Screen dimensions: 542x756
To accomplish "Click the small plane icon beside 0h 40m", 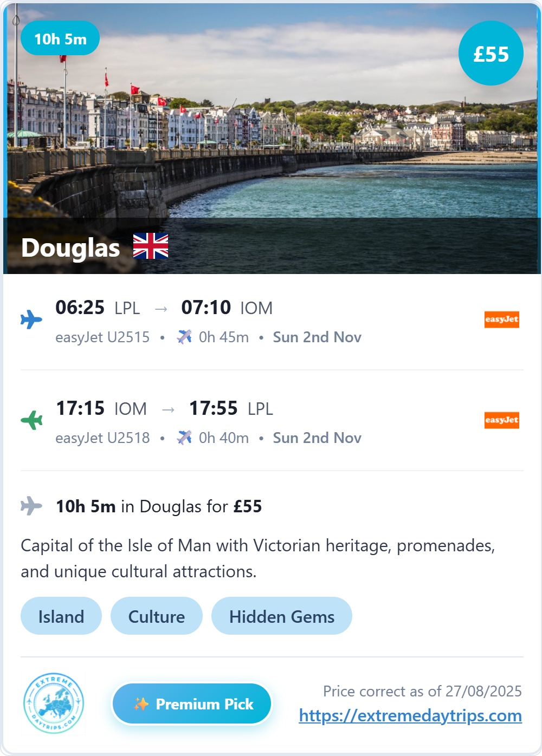I will coord(184,438).
